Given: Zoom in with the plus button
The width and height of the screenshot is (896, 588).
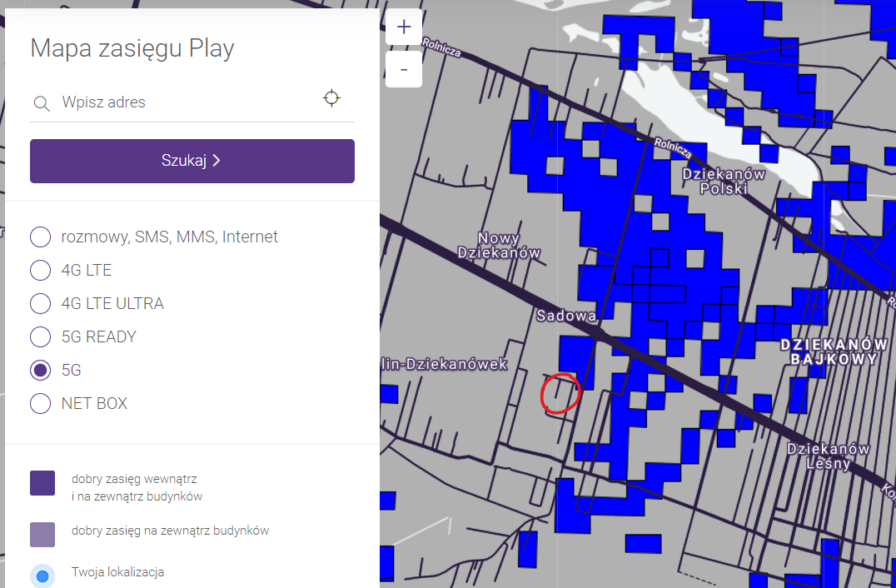Looking at the screenshot, I should tap(404, 27).
